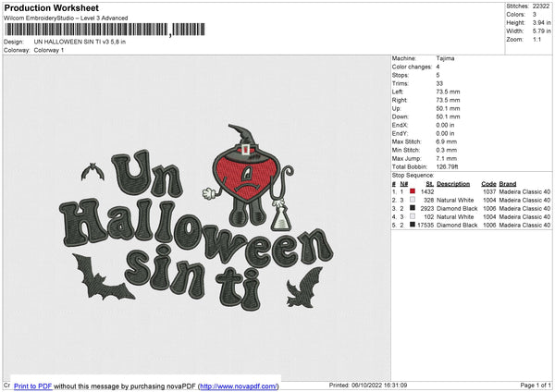This screenshot has height=392, width=555.
Task: Select the Max Jump value '7.1 mm'
Action: (x=447, y=158)
